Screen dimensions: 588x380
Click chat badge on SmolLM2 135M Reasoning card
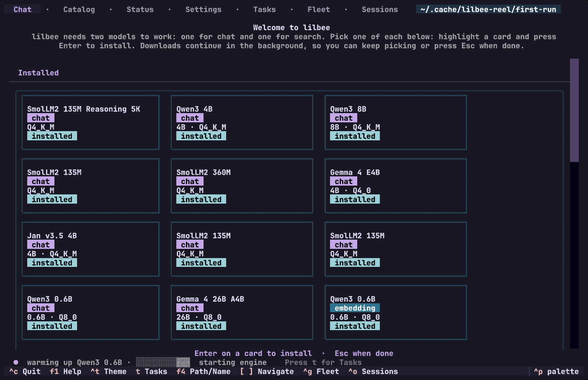(41, 118)
